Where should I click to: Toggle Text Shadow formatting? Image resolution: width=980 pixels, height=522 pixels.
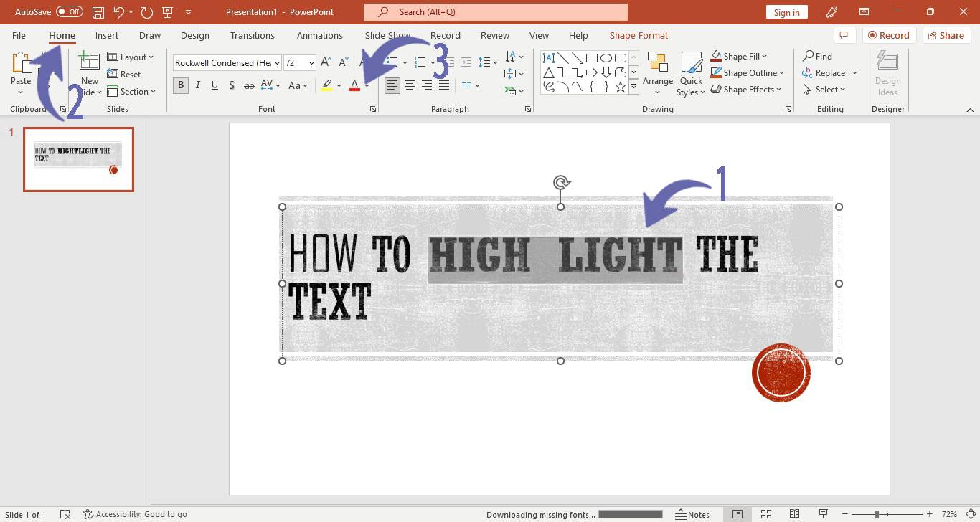(232, 85)
